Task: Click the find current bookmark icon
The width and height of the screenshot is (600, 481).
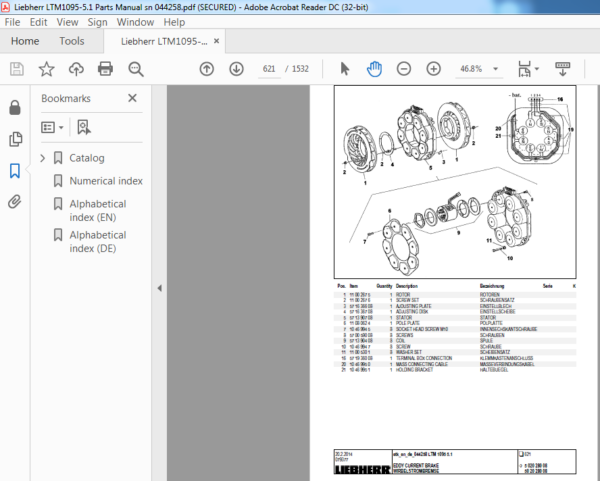Action: click(84, 127)
